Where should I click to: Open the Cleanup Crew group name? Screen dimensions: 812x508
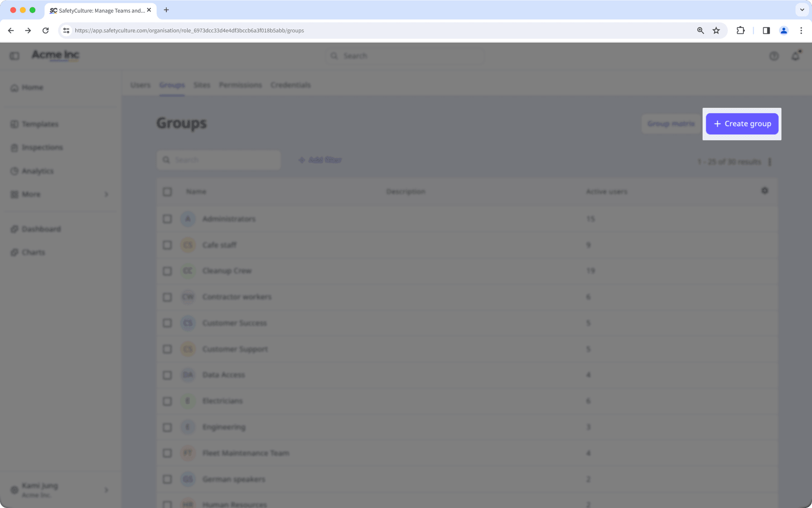point(227,271)
